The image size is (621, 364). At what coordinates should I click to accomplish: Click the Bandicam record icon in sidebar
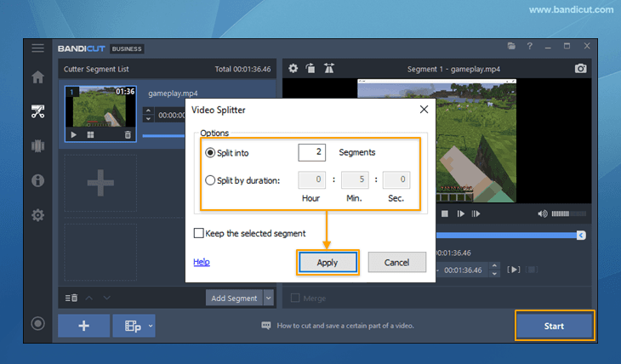(38, 323)
